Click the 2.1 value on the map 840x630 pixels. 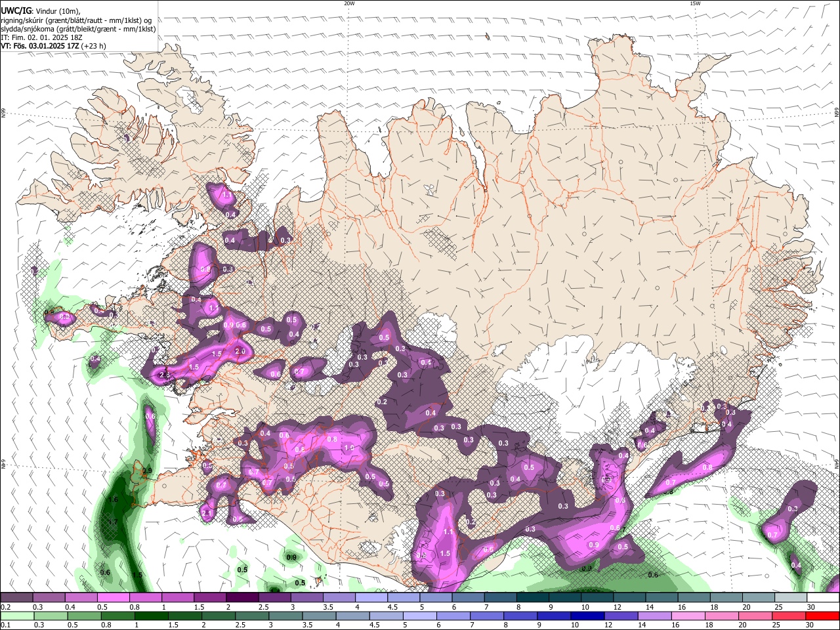click(x=207, y=513)
